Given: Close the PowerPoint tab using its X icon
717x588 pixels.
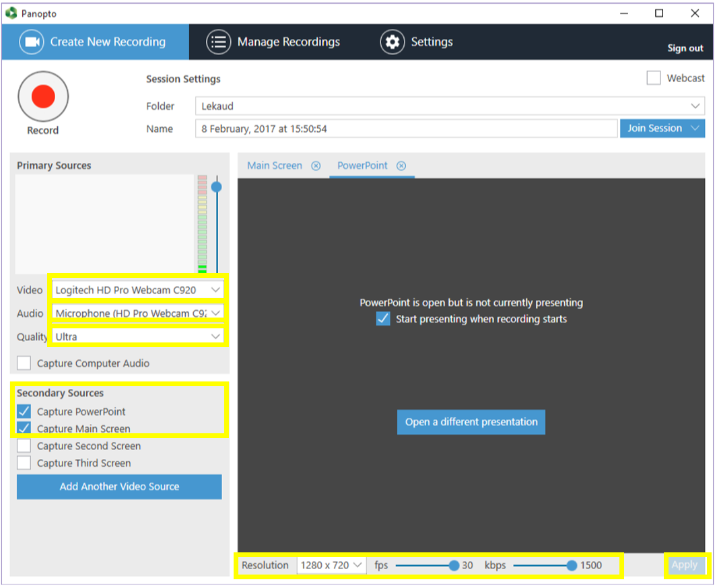Looking at the screenshot, I should pyautogui.click(x=401, y=166).
